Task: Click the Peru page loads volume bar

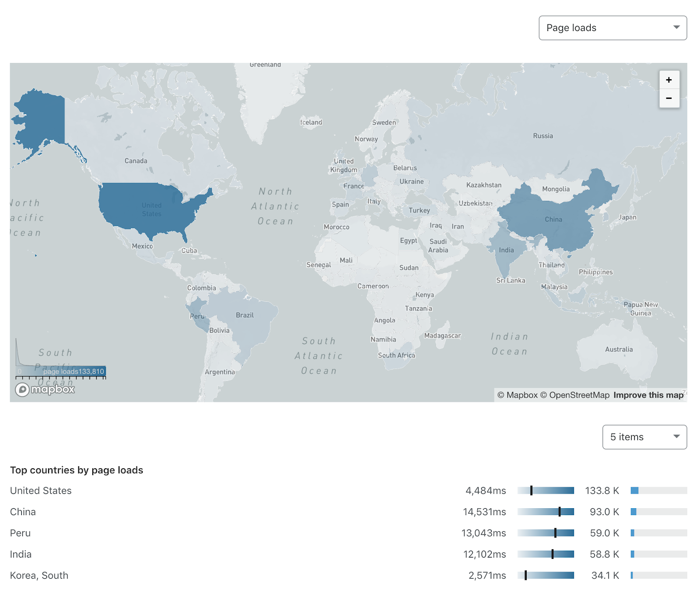Action: [658, 533]
